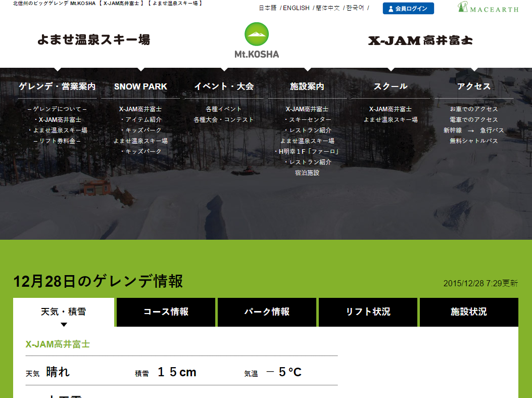Open the アイテム紹介 link

click(x=140, y=119)
